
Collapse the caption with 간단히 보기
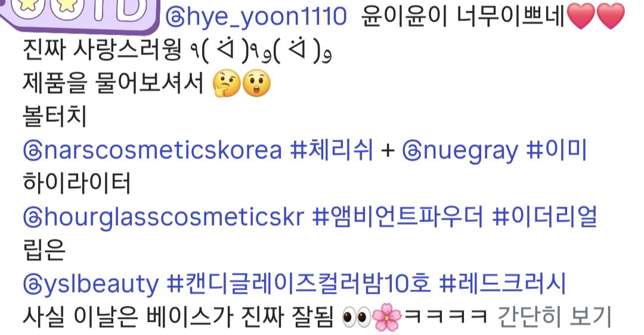(x=555, y=317)
